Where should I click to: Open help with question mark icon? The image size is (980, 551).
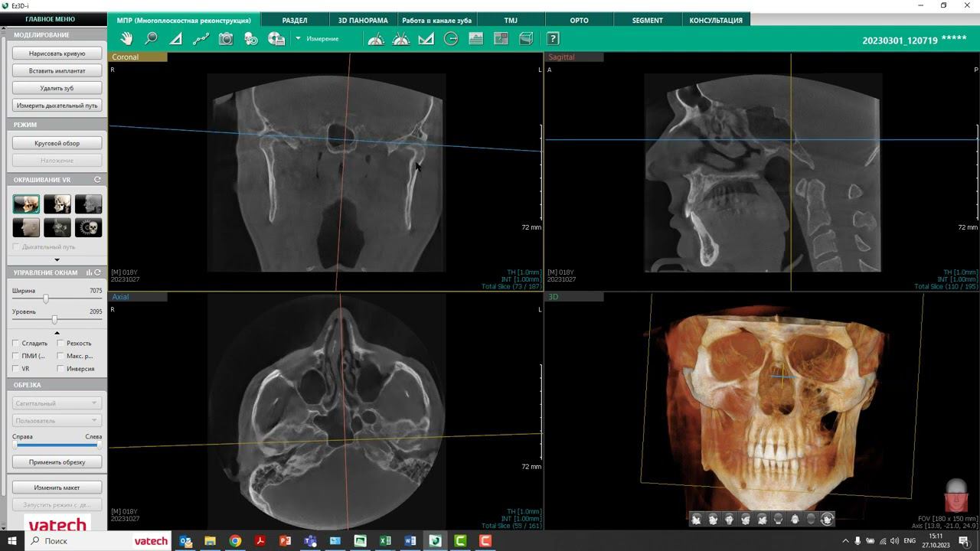(x=553, y=38)
